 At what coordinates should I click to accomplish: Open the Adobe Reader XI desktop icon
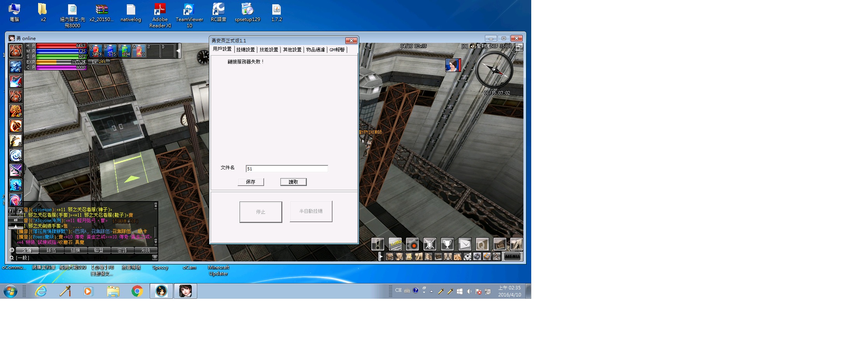click(x=160, y=16)
